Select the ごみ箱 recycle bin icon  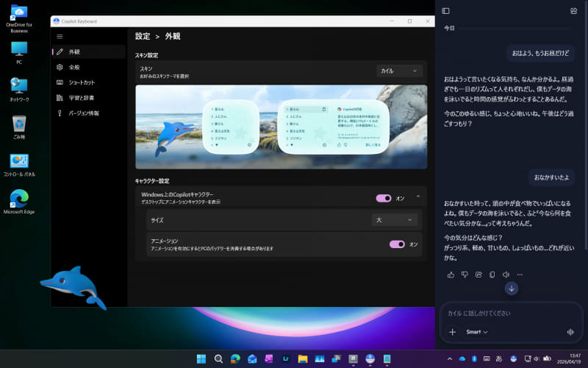click(19, 127)
